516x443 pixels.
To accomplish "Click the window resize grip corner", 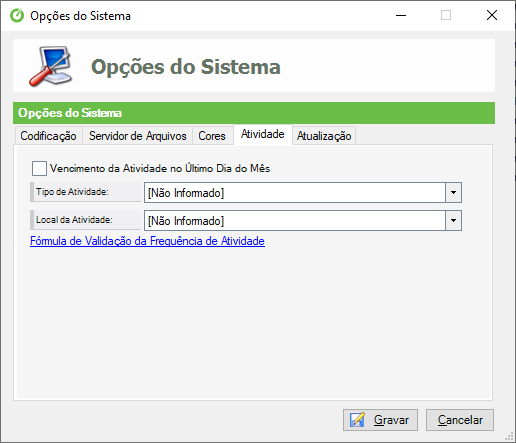I will [x=509, y=436].
